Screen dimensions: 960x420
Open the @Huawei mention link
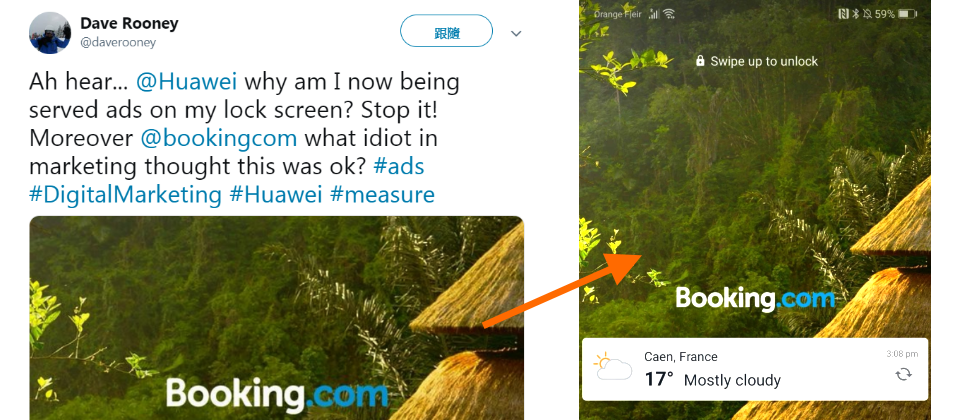pyautogui.click(x=186, y=81)
